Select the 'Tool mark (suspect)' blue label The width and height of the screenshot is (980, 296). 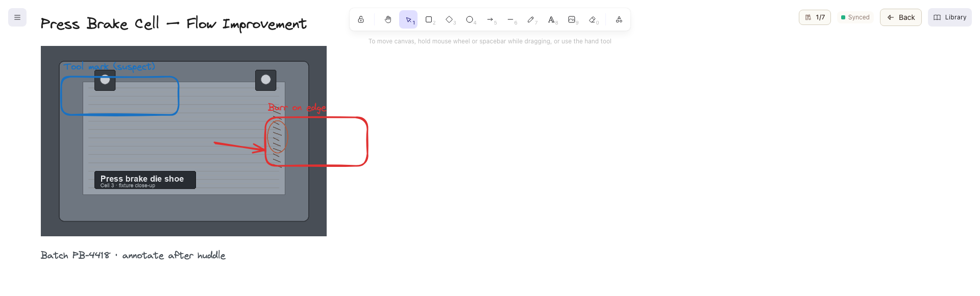[x=109, y=67]
